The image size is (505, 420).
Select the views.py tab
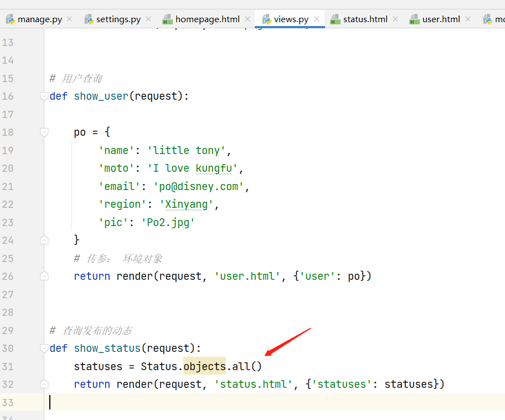[290, 19]
